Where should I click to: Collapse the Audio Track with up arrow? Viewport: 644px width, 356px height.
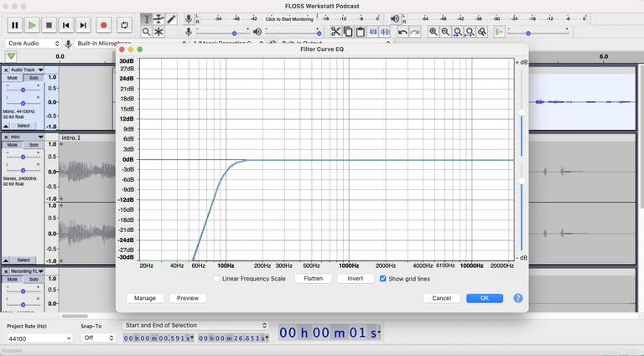tap(6, 126)
